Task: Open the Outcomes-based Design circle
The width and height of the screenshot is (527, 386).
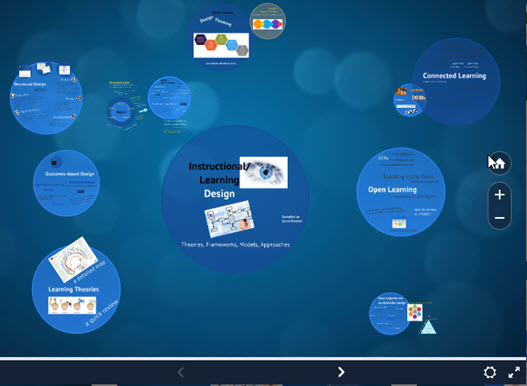Action: [66, 183]
